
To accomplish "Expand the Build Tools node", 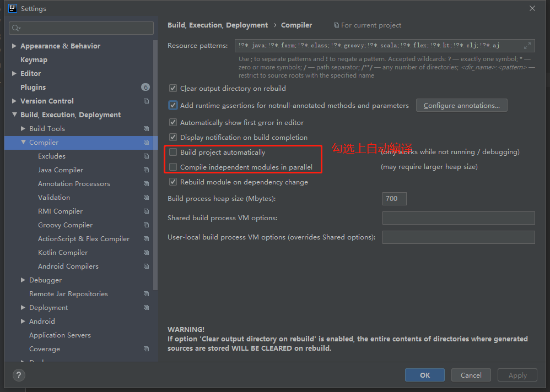I will point(23,129).
